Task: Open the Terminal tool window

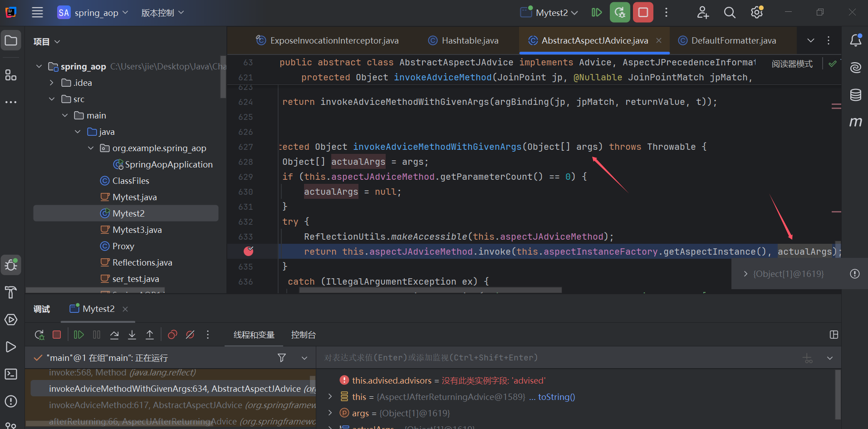Action: pyautogui.click(x=11, y=374)
